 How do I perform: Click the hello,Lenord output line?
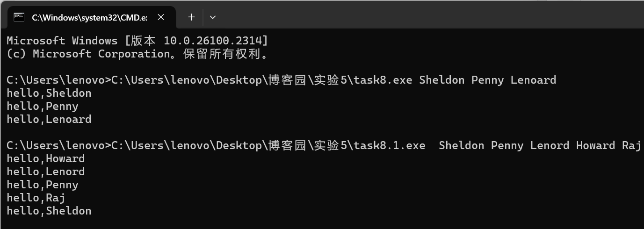coord(46,172)
